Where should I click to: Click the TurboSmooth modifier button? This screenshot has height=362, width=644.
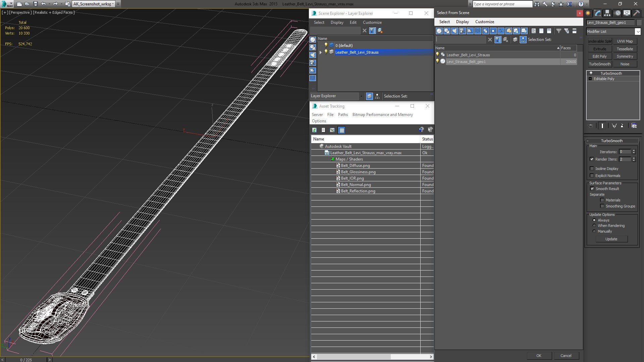click(599, 64)
